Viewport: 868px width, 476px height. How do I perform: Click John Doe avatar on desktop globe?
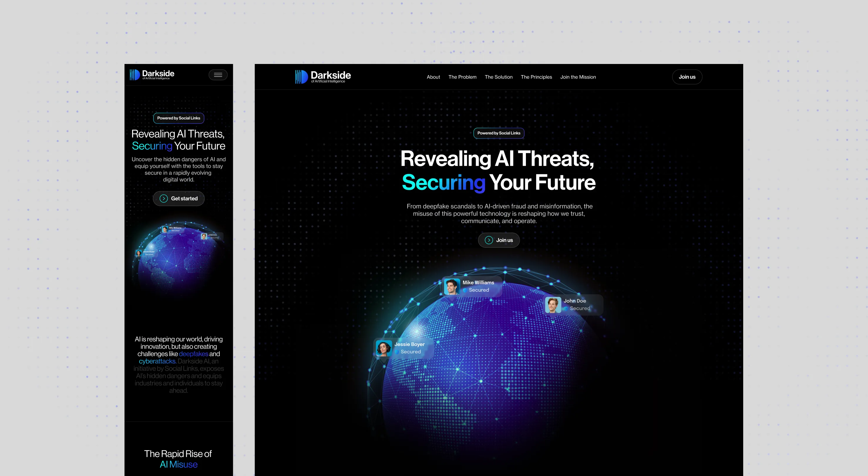coord(553,305)
